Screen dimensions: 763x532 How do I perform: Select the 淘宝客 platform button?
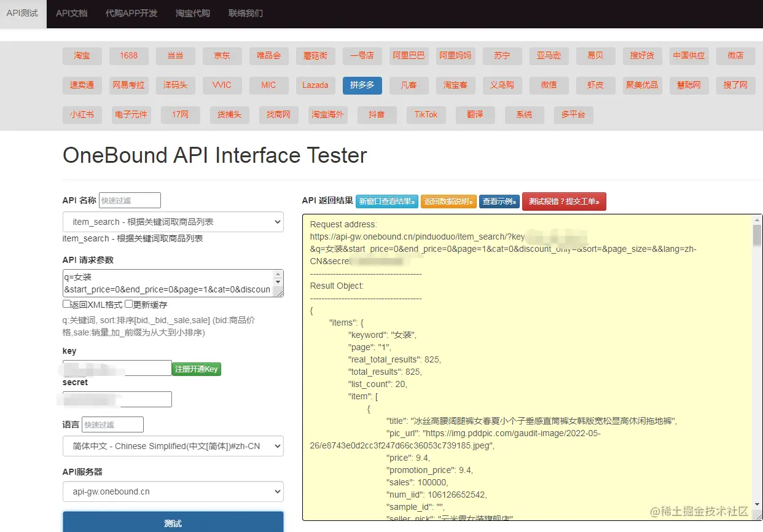(x=456, y=85)
